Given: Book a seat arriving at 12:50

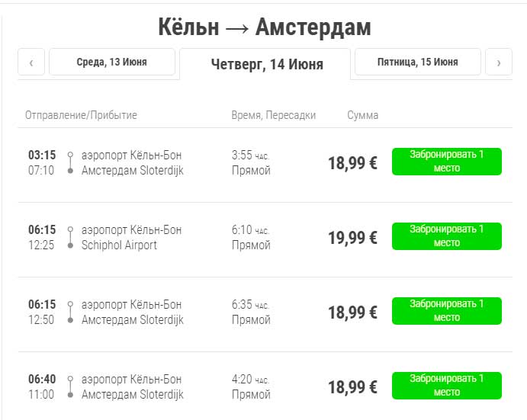Looking at the screenshot, I should tap(446, 311).
